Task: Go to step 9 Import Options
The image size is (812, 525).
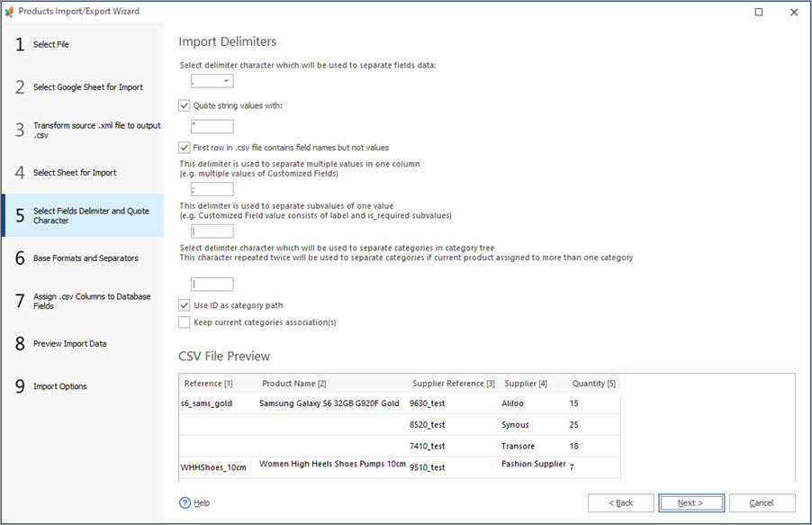Action: pos(83,386)
